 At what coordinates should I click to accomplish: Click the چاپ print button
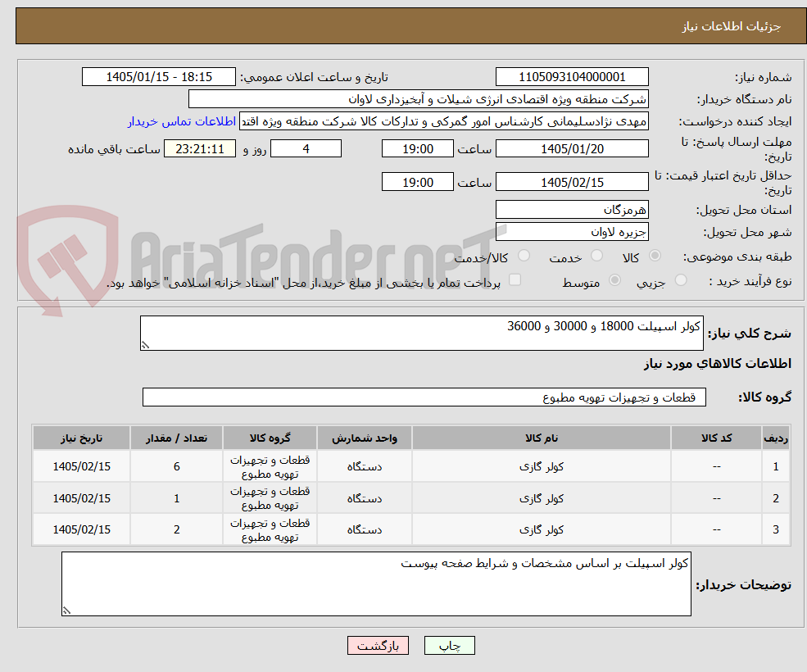click(449, 646)
